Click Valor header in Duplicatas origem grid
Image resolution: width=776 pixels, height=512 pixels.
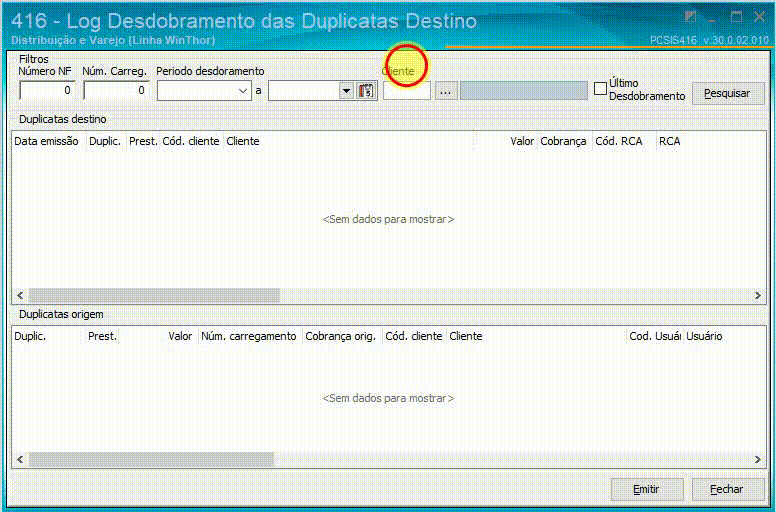[x=159, y=336]
